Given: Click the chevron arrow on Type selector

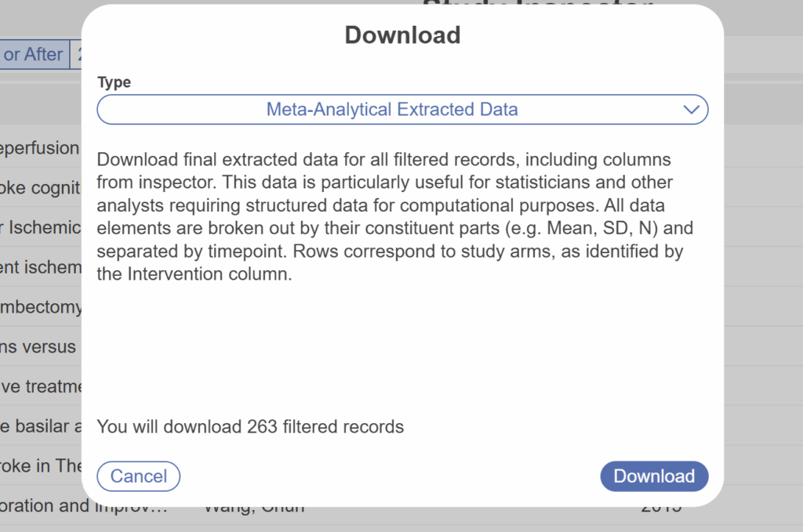Looking at the screenshot, I should pos(691,110).
